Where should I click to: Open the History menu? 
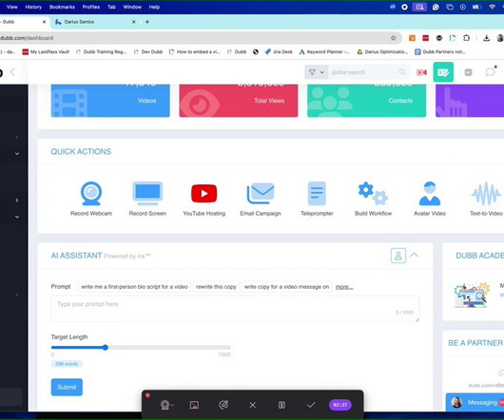pos(33,7)
